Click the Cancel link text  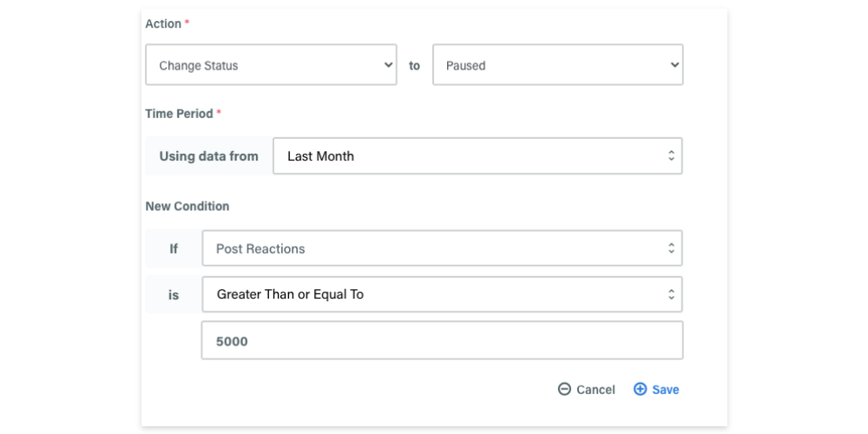click(595, 390)
